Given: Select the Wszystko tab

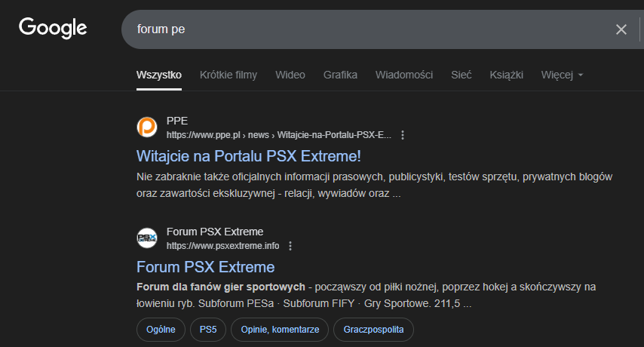Looking at the screenshot, I should click(159, 75).
